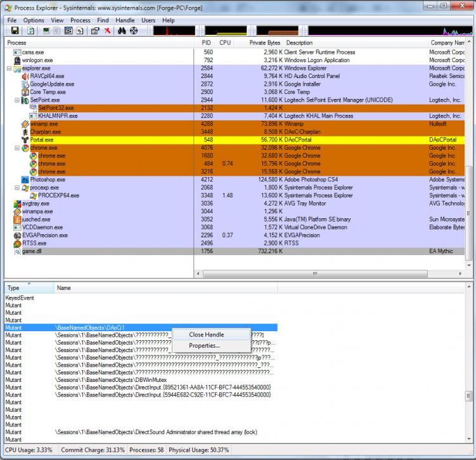Click the Save toolbar icon
This screenshot has width=476, height=460.
pyautogui.click(x=15, y=30)
